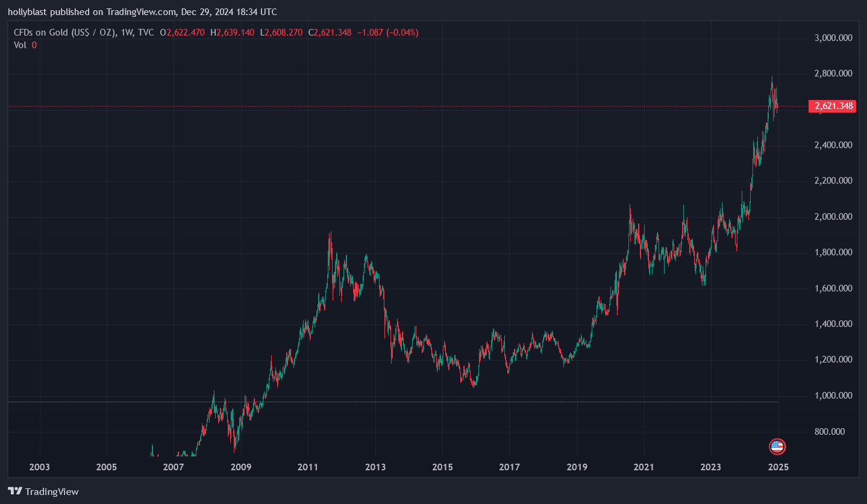Screen dimensions: 867x504
Task: Click the 2025 time axis label
Action: pos(778,467)
